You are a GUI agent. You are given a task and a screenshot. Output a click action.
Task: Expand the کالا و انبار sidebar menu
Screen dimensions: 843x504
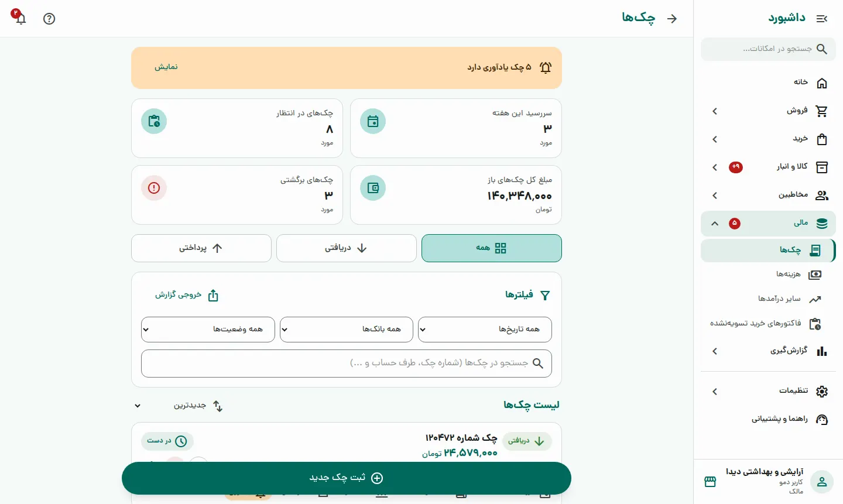click(768, 167)
